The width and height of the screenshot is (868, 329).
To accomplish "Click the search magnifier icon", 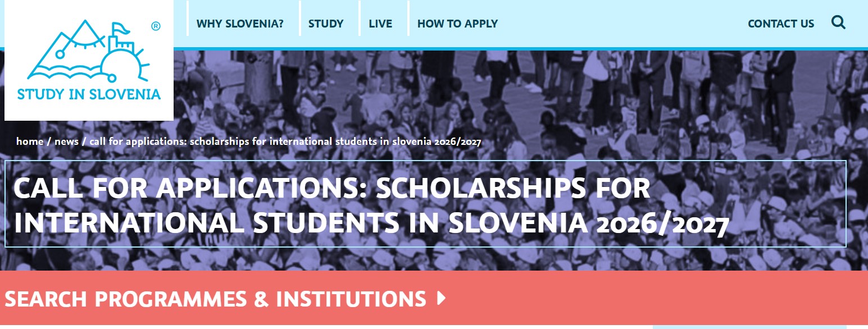I will point(839,23).
